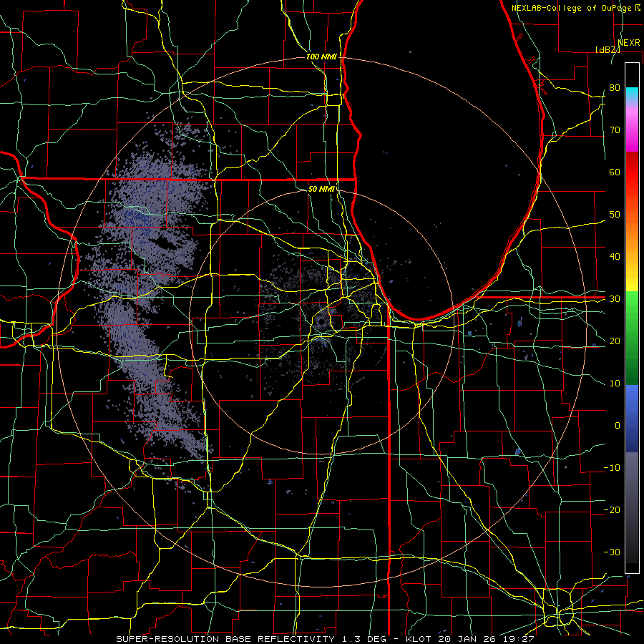The height and width of the screenshot is (644, 644).
Task: Select the 10 value on the dBZ scale
Action: (615, 384)
